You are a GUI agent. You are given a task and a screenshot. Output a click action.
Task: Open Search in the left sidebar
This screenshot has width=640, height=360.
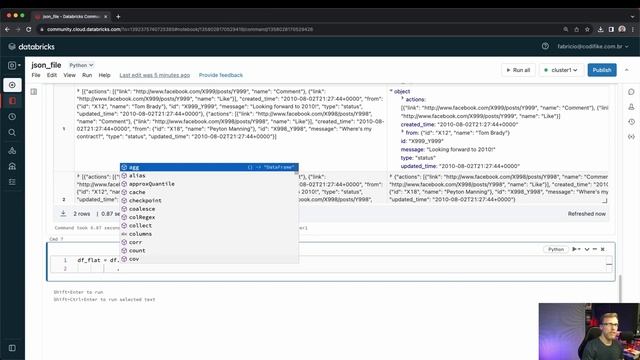tap(12, 133)
